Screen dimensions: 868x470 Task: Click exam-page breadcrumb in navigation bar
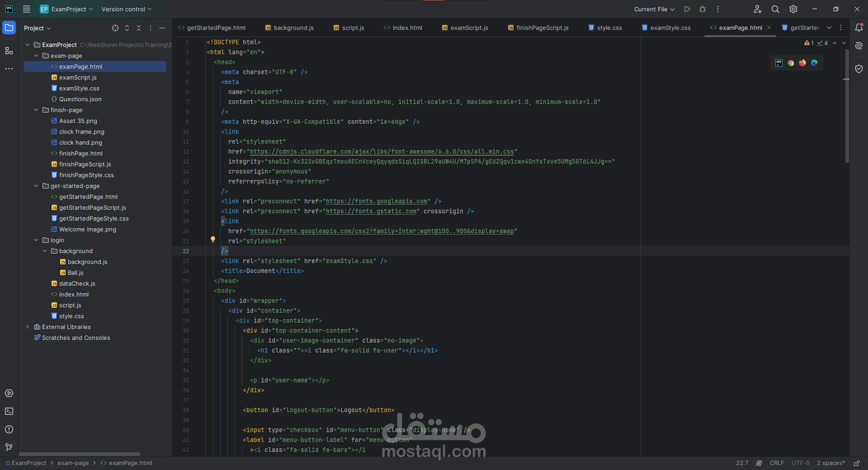point(73,463)
